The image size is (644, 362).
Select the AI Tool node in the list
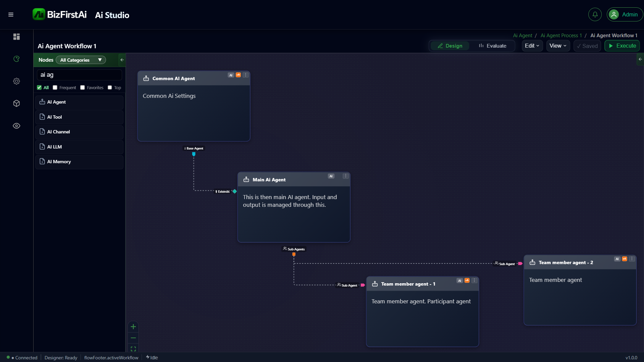click(79, 117)
